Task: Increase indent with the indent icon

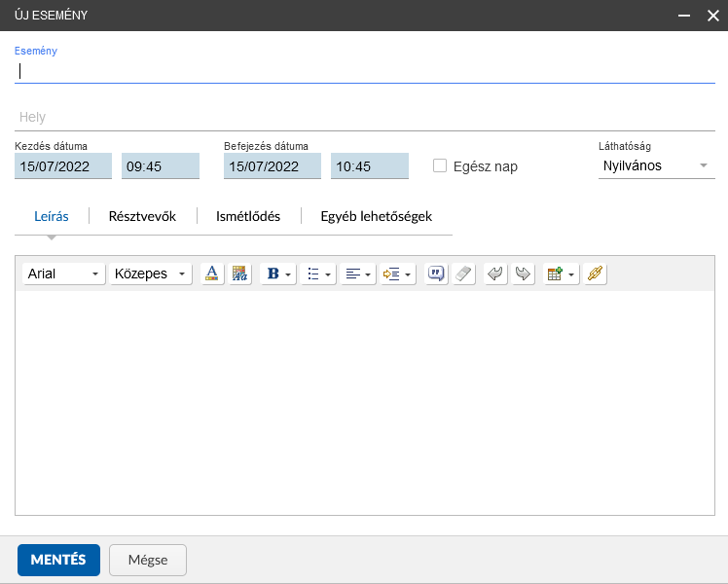Action: 391,274
